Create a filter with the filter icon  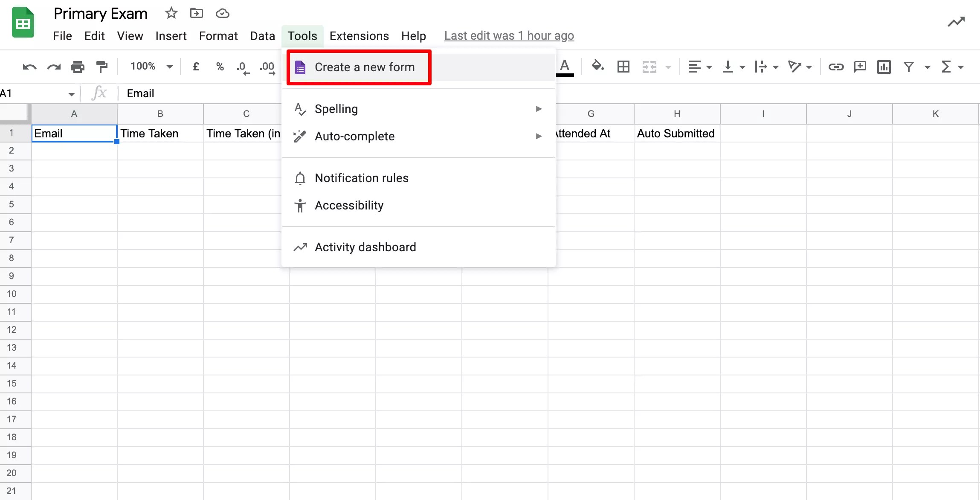click(x=909, y=67)
